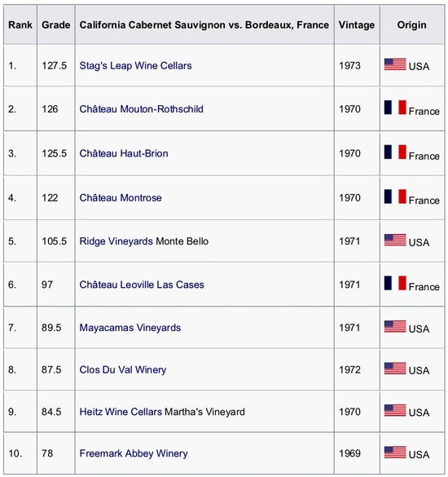Open the Château Leoville Las Cases link

pyautogui.click(x=142, y=285)
